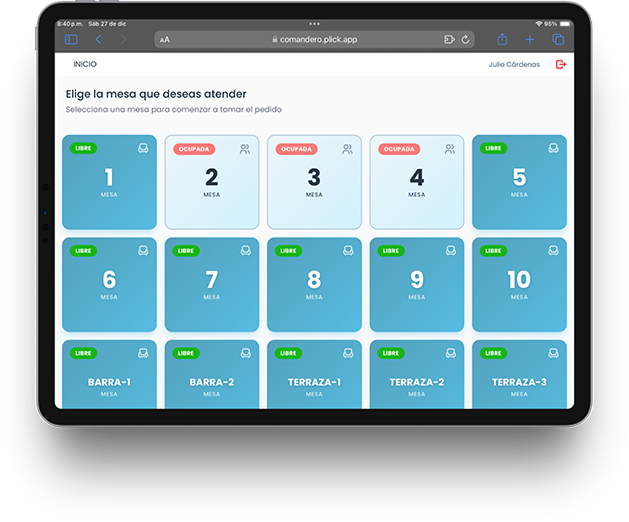Click the OCUPADA badge on Mesa 4

coord(399,149)
